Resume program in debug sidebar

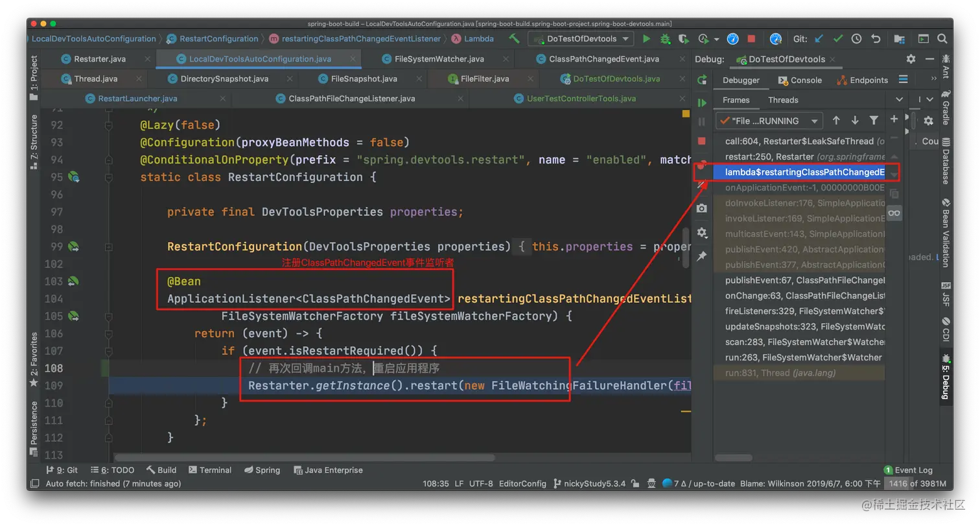pos(702,102)
